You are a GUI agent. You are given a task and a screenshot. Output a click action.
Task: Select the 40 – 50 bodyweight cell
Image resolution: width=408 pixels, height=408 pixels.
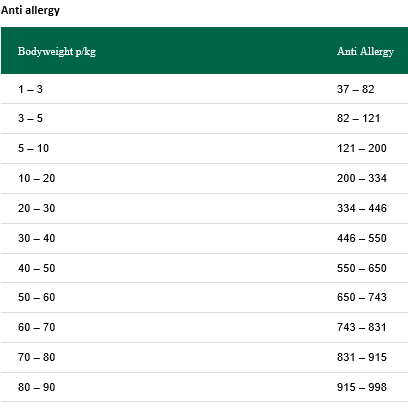[x=37, y=268]
